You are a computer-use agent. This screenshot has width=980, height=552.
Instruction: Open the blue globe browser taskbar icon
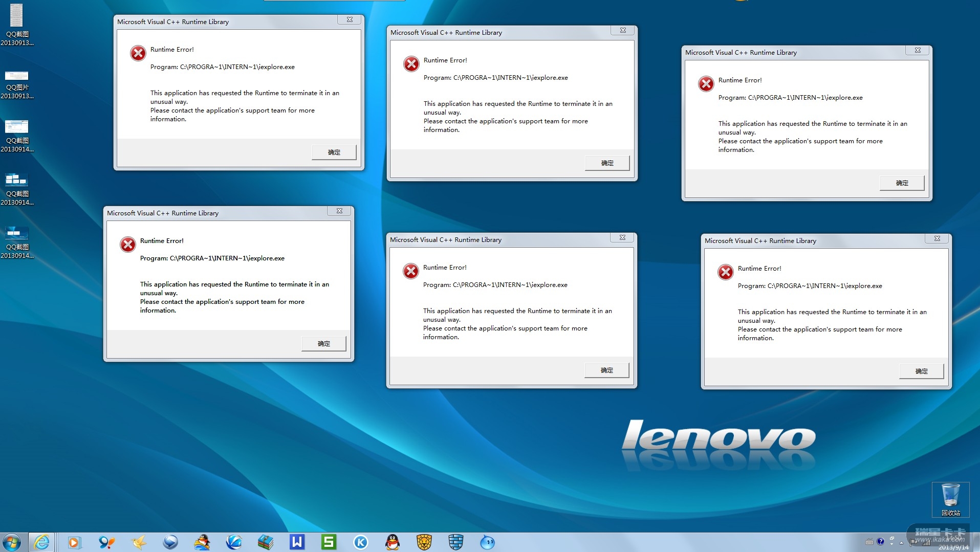pyautogui.click(x=234, y=542)
